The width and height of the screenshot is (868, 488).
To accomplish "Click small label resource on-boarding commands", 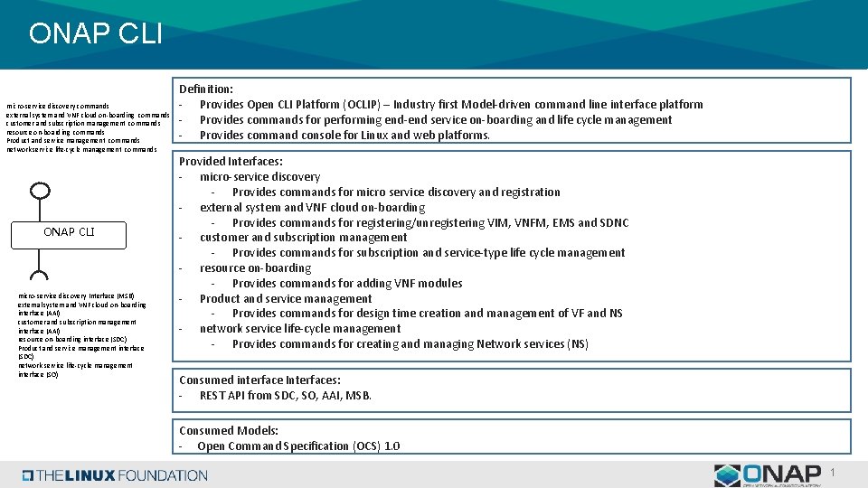I will 55,132.
